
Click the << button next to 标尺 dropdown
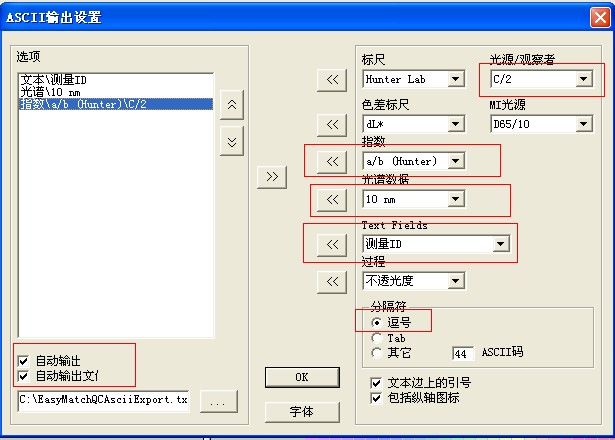pyautogui.click(x=330, y=79)
